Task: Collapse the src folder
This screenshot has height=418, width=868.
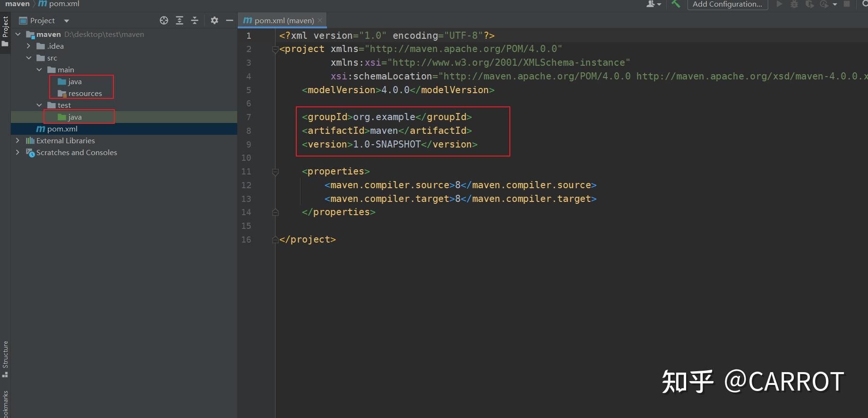Action: coord(28,58)
